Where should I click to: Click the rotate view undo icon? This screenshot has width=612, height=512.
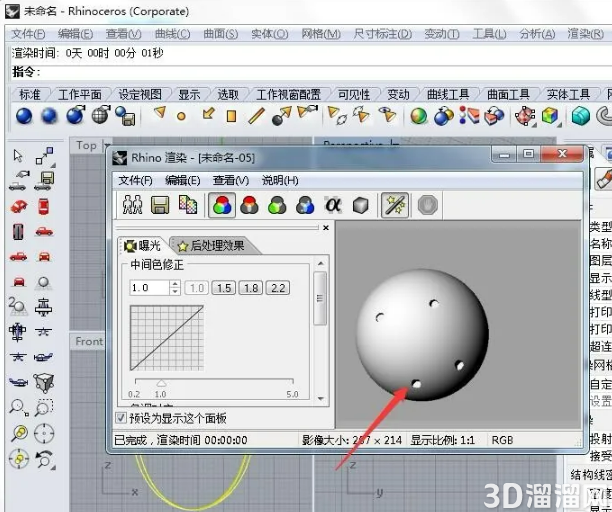click(44, 459)
